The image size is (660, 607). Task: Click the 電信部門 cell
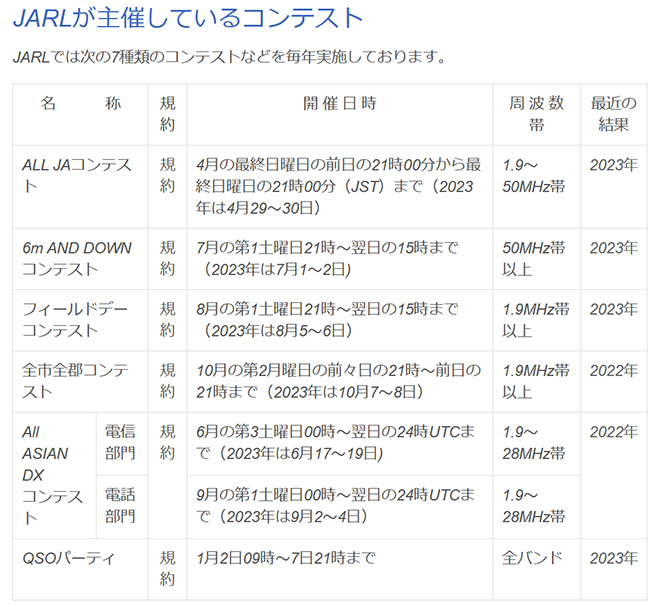point(120,443)
